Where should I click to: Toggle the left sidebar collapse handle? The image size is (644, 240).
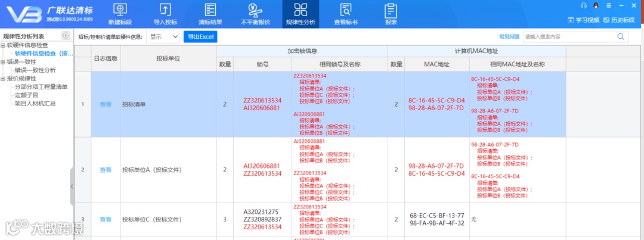[72, 186]
